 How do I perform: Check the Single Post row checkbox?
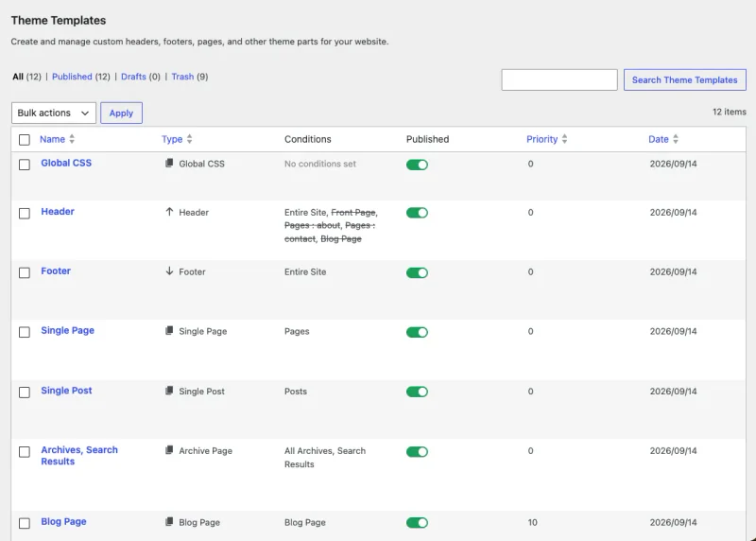[x=25, y=392]
